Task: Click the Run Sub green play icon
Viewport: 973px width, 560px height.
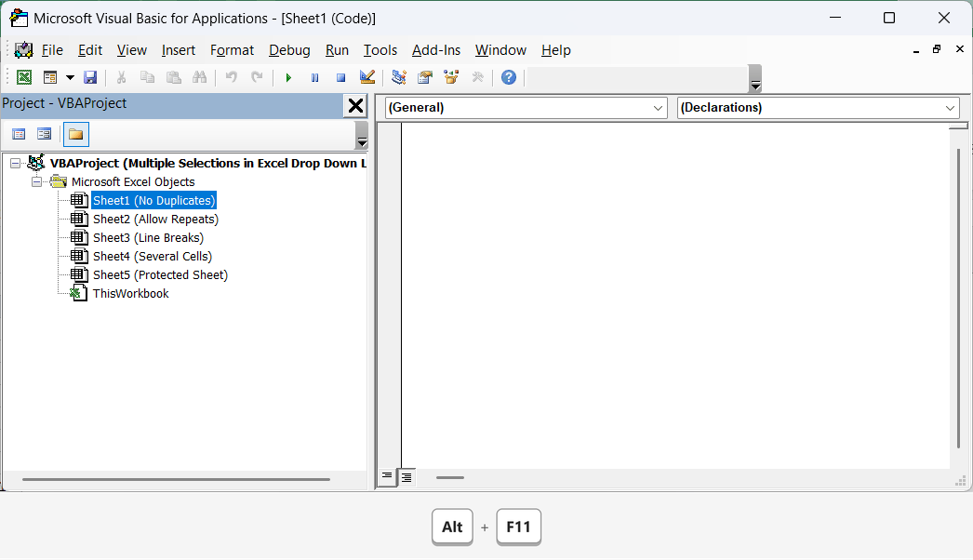Action: coord(288,77)
